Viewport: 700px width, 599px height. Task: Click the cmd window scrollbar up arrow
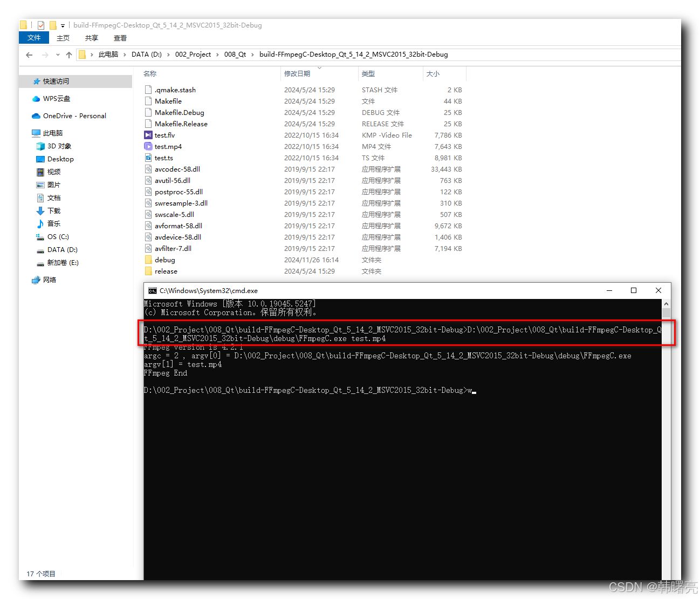pos(667,304)
